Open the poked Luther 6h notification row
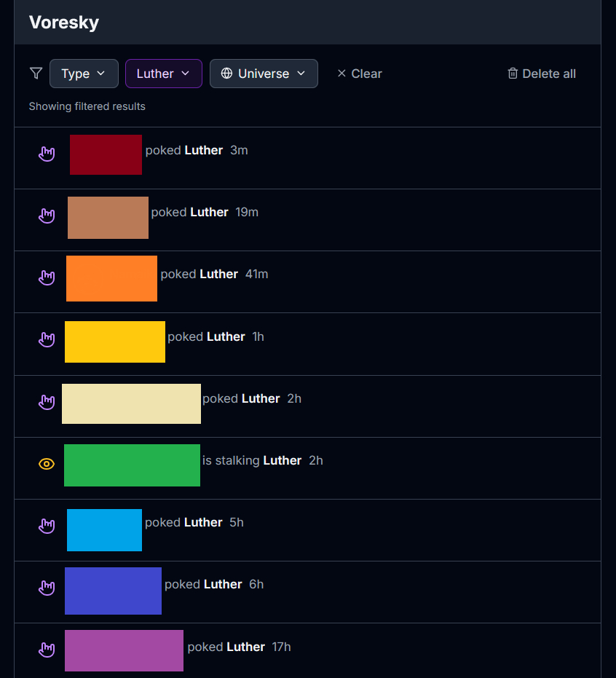 pyautogui.click(x=364, y=591)
